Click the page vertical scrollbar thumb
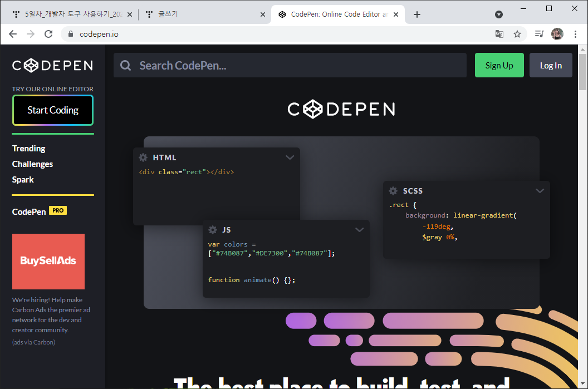The width and height of the screenshot is (588, 389). pos(582,72)
